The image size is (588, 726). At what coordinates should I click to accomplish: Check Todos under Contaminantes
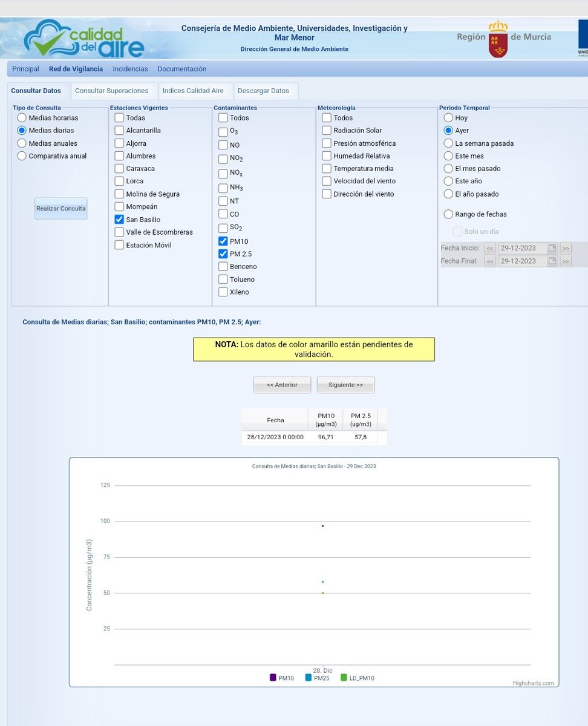(x=223, y=118)
